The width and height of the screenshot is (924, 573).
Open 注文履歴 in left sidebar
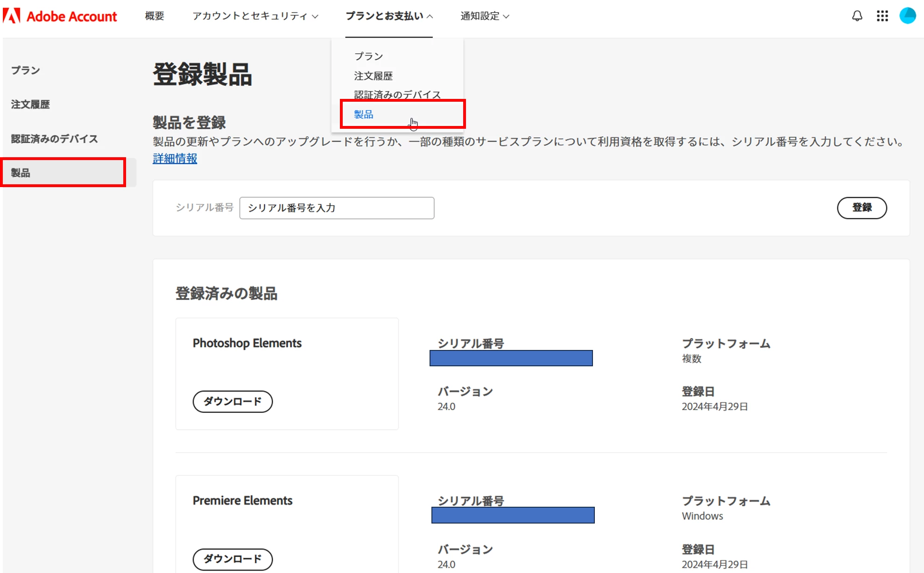30,104
